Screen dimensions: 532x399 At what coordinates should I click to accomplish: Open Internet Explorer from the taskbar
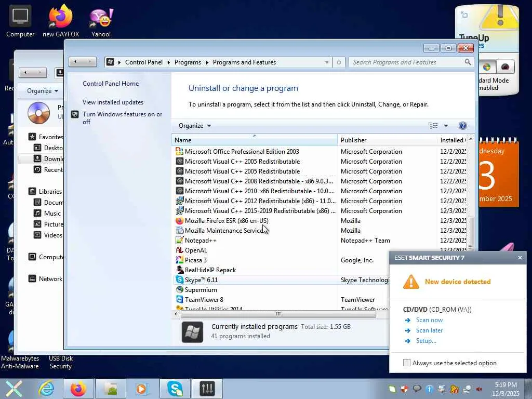[46, 389]
